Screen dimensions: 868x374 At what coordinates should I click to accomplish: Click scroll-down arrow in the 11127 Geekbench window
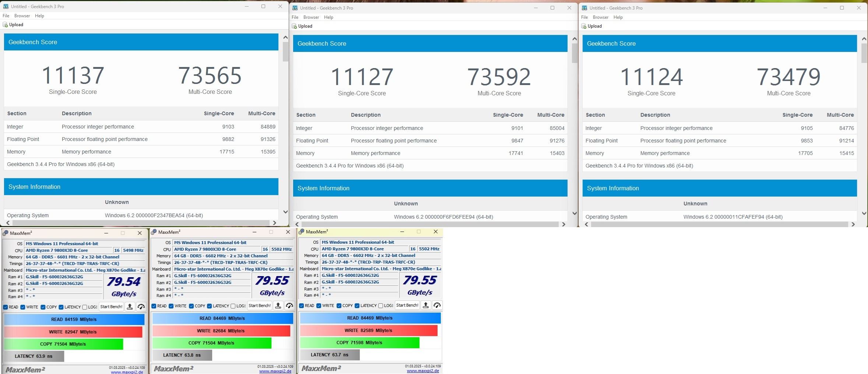pos(574,213)
